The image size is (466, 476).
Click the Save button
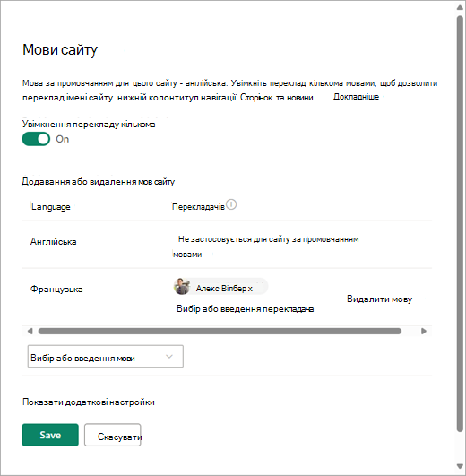[50, 435]
